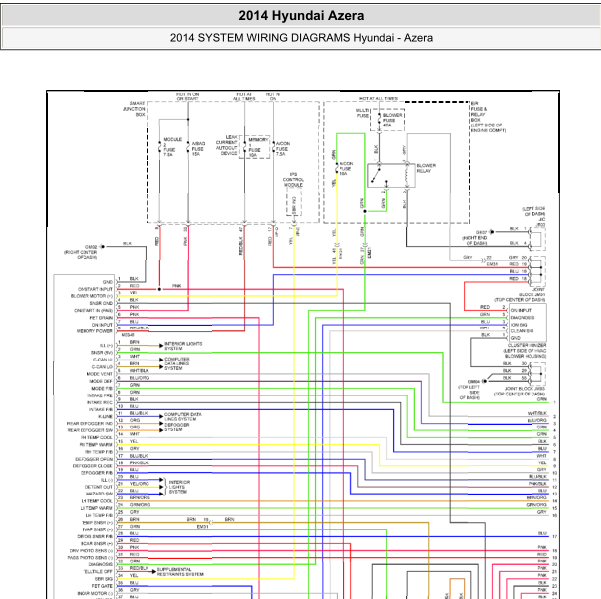Click 'INTERIOR LIGHTS SYSTEM' reference beside the YEL/ORG wire
The height and width of the screenshot is (599, 601).
[179, 487]
